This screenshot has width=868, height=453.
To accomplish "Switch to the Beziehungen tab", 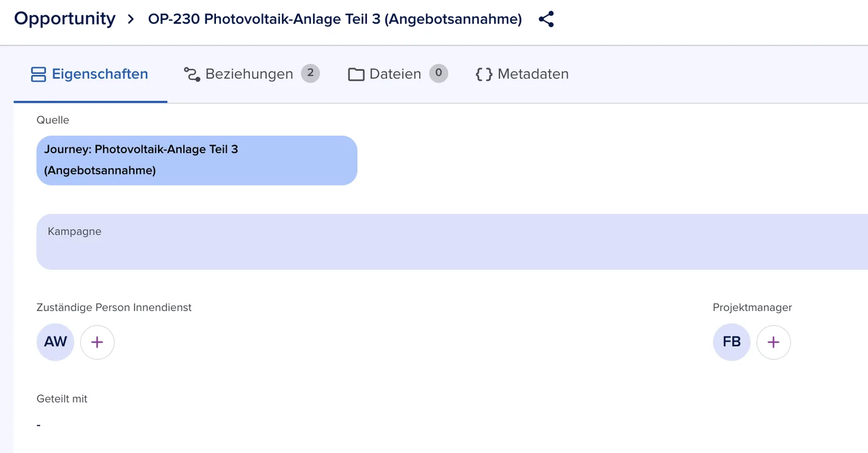I will 252,74.
